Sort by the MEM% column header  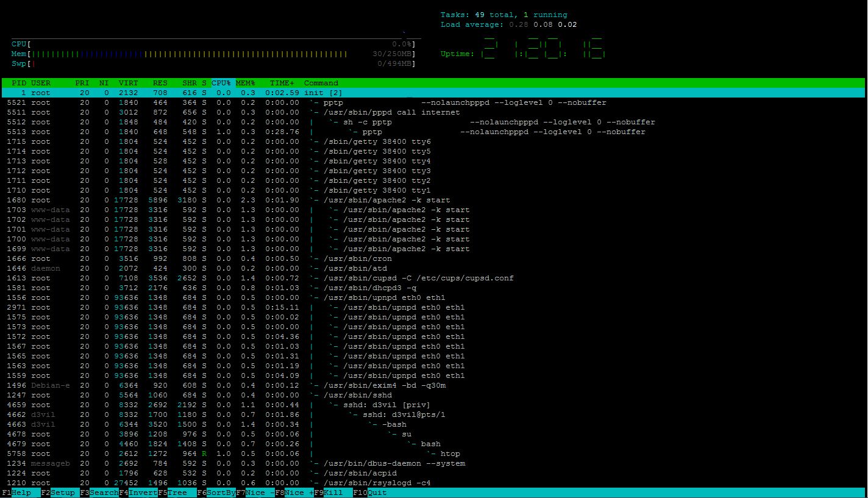tap(246, 83)
